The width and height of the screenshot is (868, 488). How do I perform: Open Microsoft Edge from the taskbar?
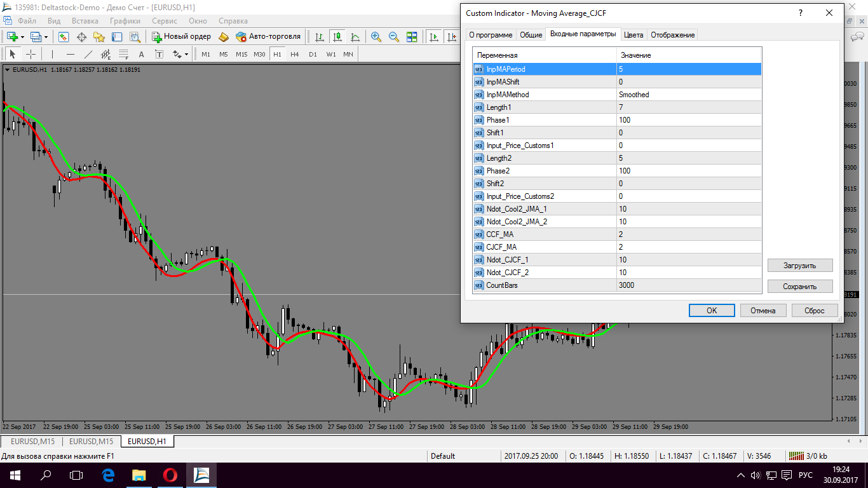coord(108,475)
